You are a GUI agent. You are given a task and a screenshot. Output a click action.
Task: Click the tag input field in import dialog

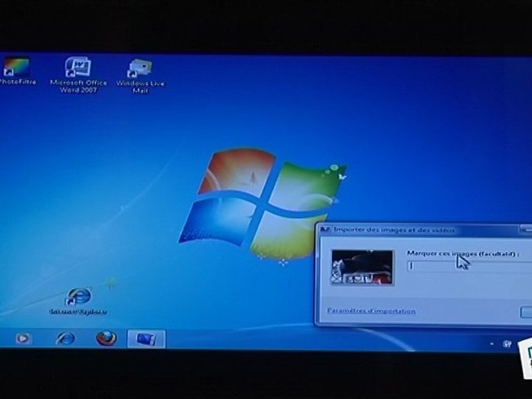pos(469,265)
